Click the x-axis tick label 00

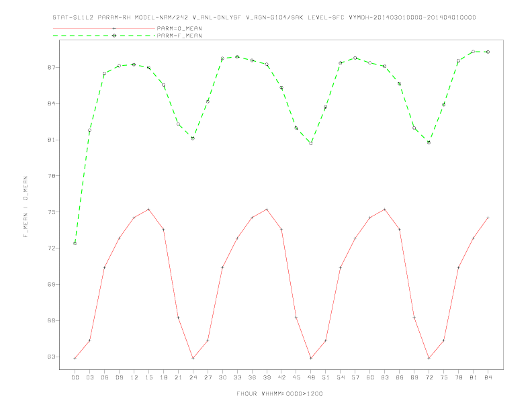[75, 377]
